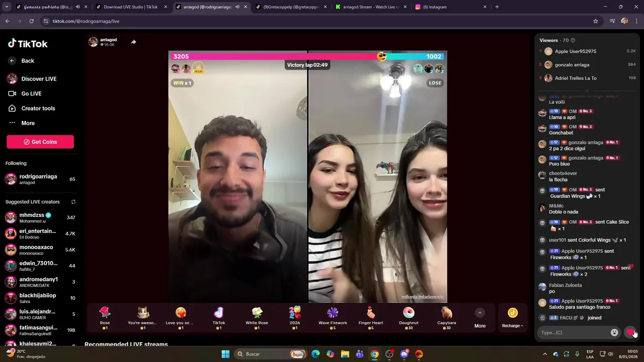
Task: Mute the Genesis zubieta tab audio
Action: [77, 7]
